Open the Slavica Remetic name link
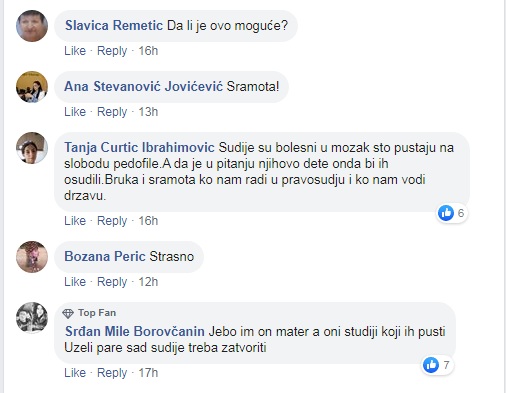The height and width of the screenshot is (393, 506). 114,25
